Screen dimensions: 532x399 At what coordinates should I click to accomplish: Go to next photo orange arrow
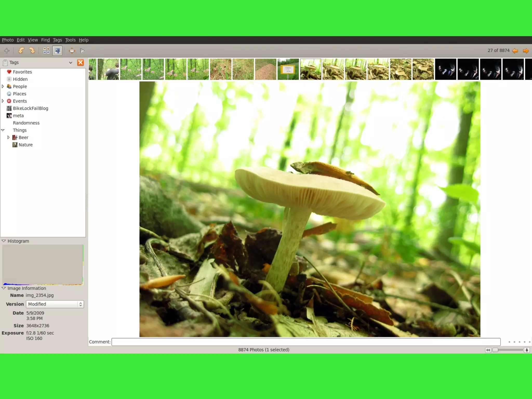coord(526,51)
